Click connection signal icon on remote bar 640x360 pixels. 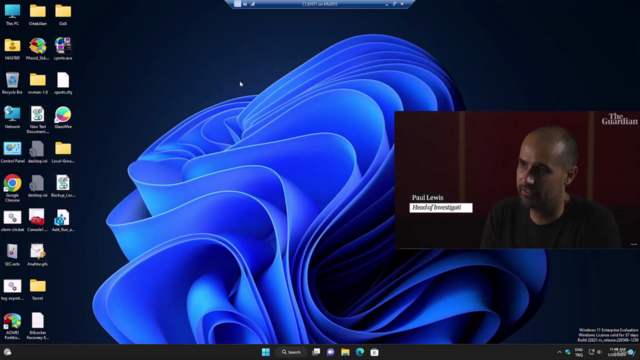tap(253, 4)
